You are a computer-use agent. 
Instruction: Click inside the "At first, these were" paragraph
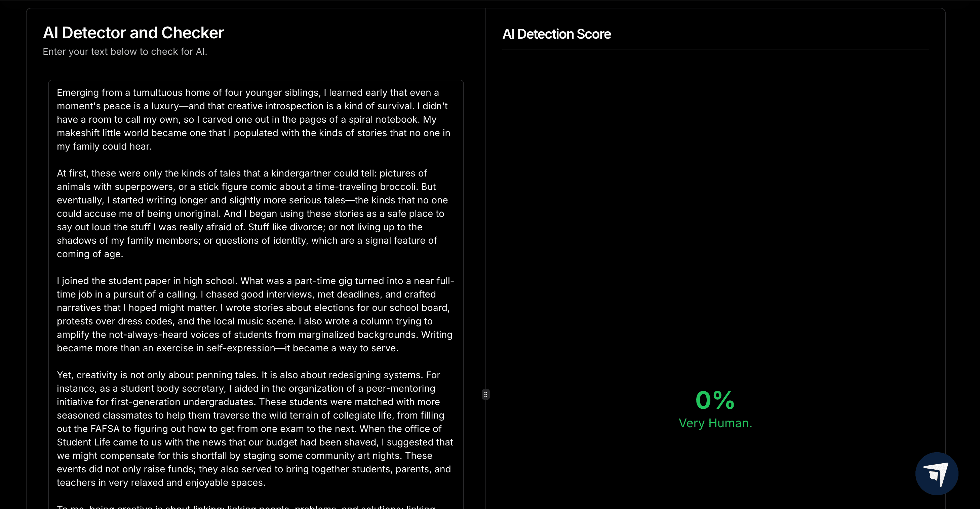pos(247,213)
